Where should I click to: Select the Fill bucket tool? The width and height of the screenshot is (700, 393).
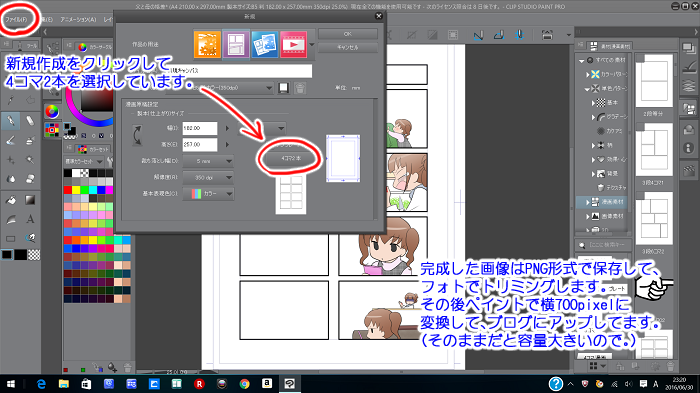tap(10, 200)
